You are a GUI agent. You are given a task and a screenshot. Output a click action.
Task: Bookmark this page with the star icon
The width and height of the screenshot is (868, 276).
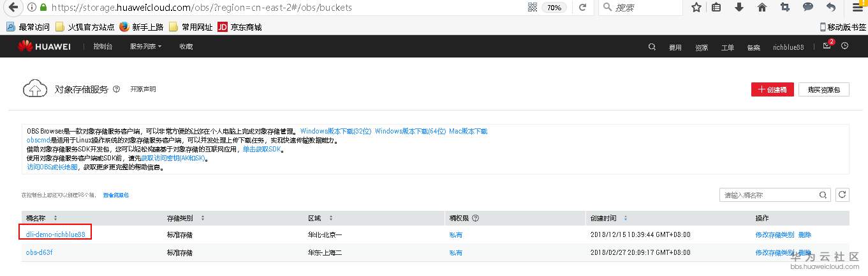pos(696,8)
